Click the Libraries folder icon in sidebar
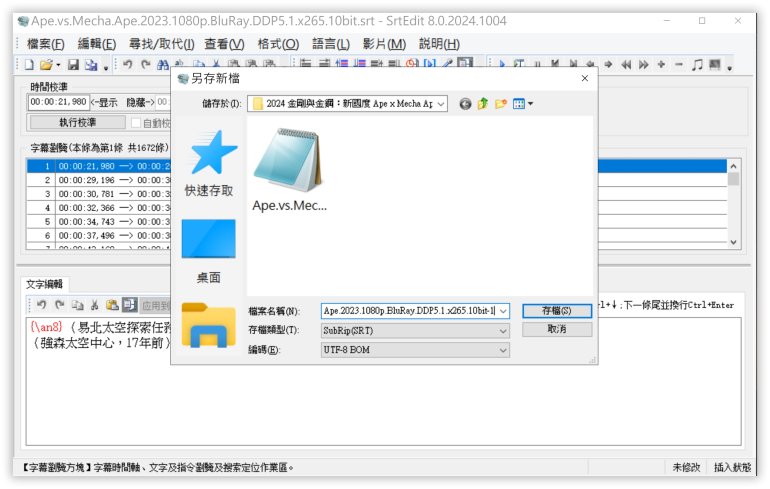770x489 pixels. (x=208, y=325)
